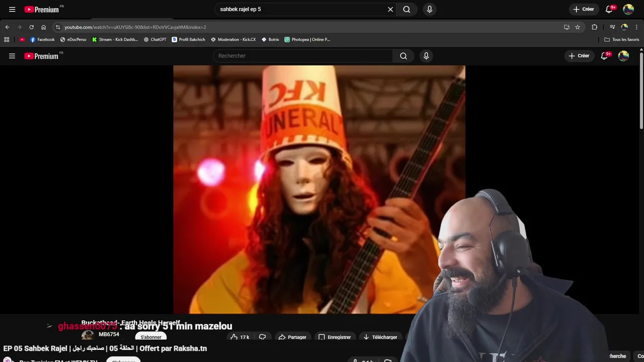
Task: Open the Botrix bookmark
Action: point(270,39)
